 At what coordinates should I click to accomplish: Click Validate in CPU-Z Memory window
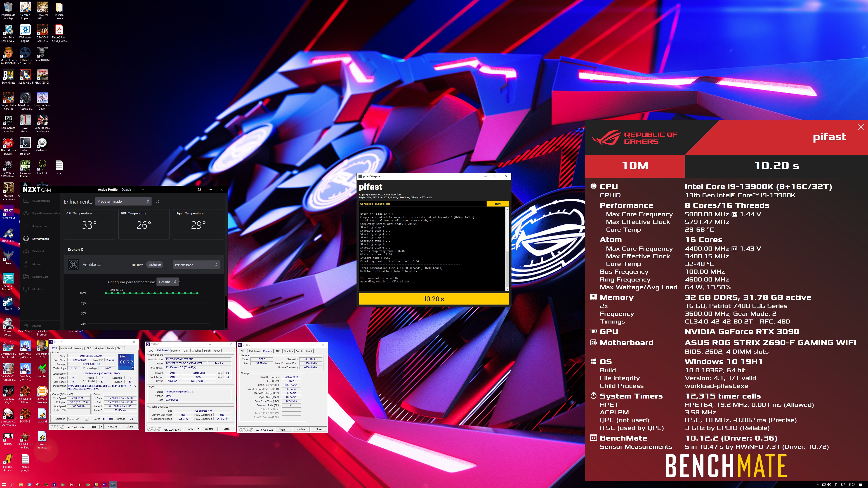click(301, 430)
